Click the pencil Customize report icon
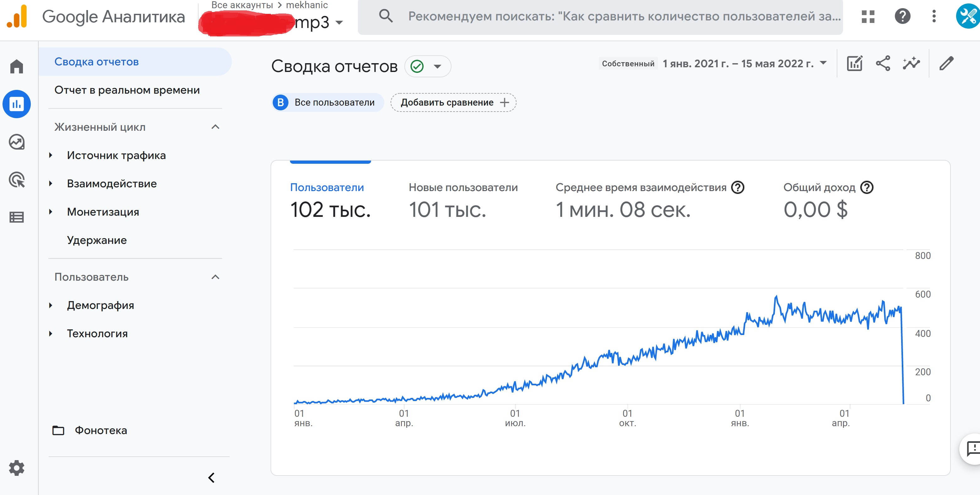The image size is (980, 495). [x=946, y=63]
